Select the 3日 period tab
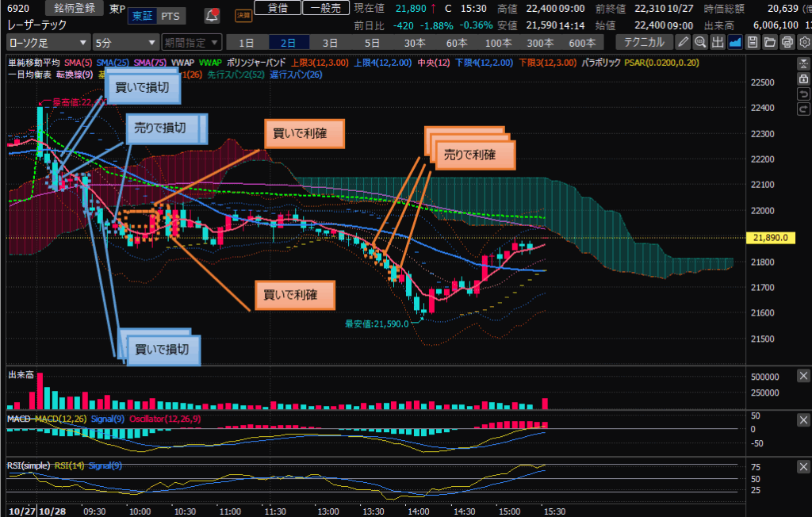This screenshot has width=812, height=517. [330, 42]
